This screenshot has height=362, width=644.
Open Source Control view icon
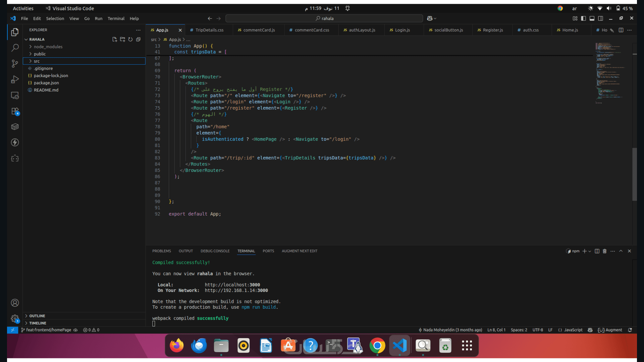click(x=15, y=64)
